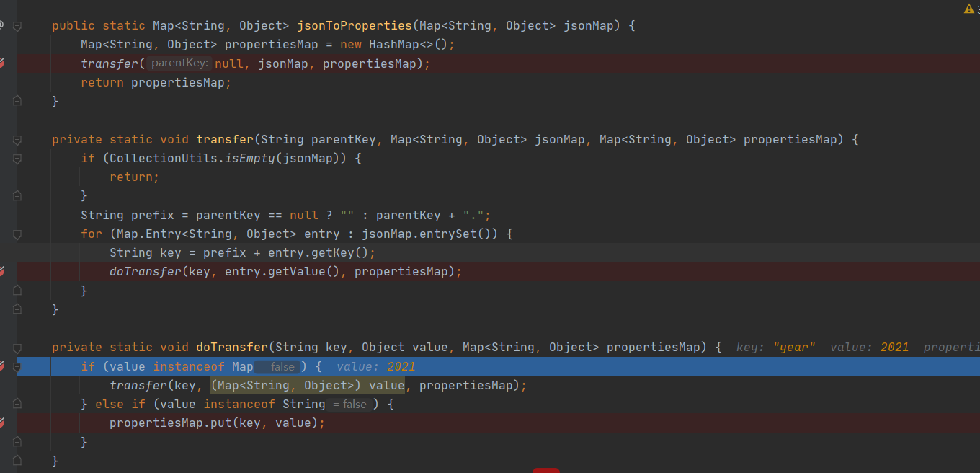Toggle the "= false" hint after instanceof Map
This screenshot has height=473, width=980.
click(x=279, y=366)
